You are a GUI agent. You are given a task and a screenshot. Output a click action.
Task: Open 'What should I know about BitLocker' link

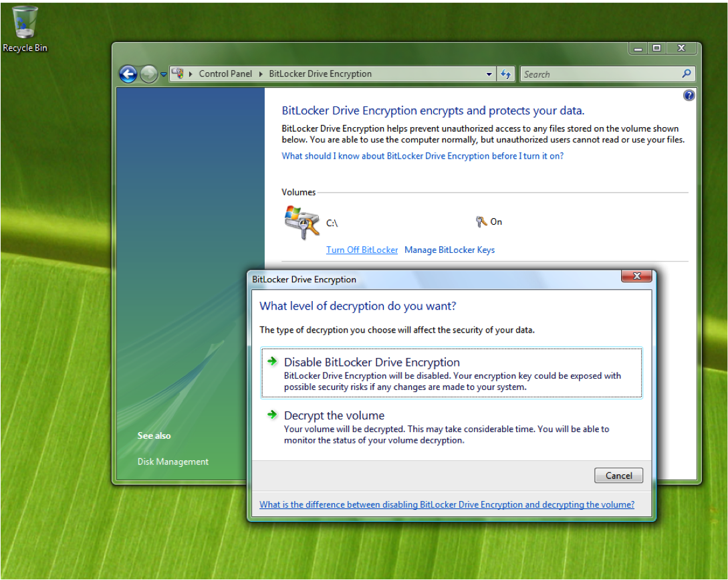pyautogui.click(x=422, y=156)
